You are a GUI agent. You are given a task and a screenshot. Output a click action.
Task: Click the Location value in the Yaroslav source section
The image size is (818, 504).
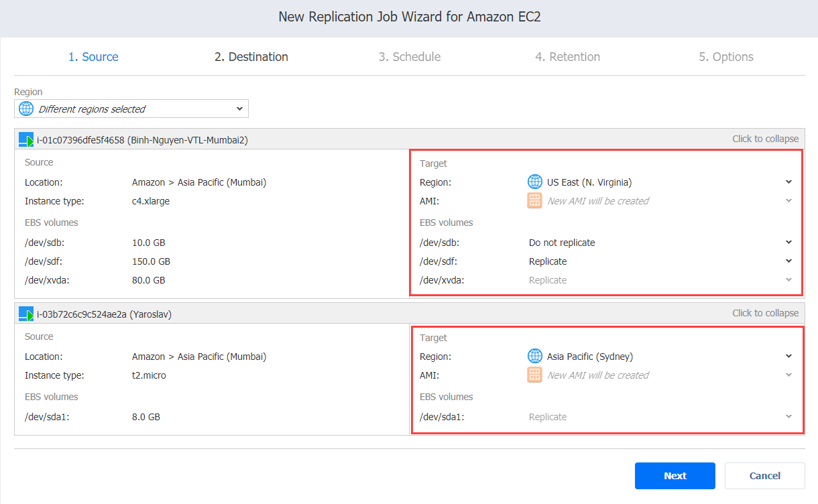tap(199, 357)
